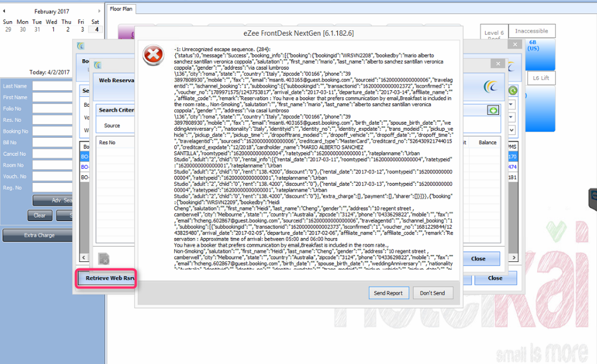Click the red error icon in dialog
597x364 pixels.
[154, 55]
